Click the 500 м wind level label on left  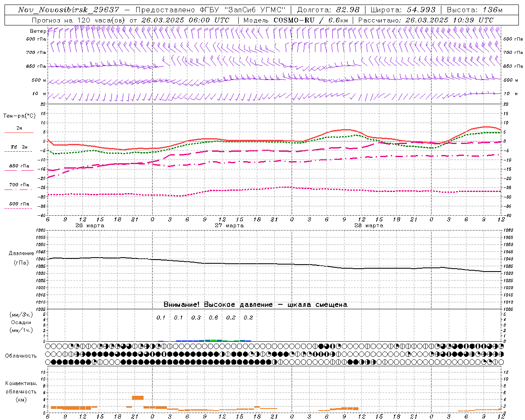[39, 80]
